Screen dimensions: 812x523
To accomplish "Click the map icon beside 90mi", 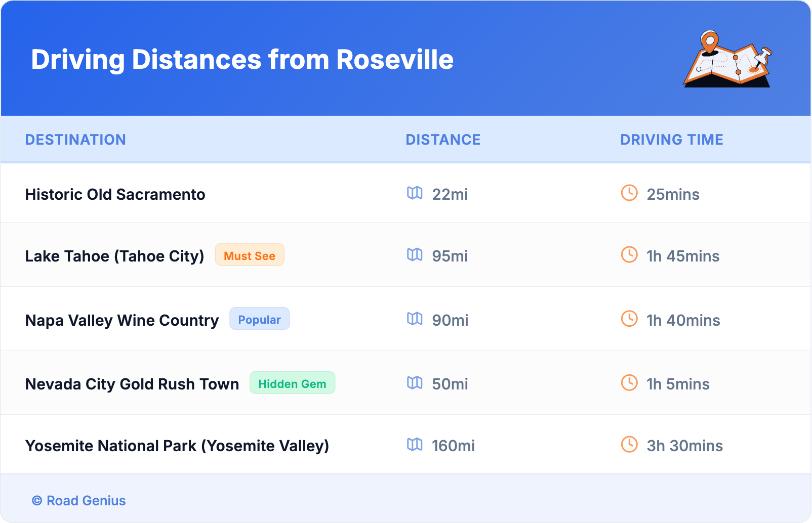I will click(x=415, y=319).
